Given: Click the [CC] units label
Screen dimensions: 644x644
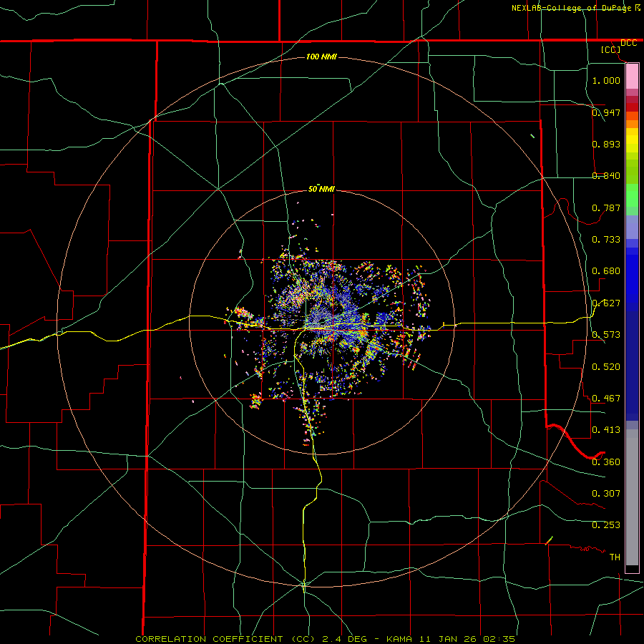Looking at the screenshot, I should 610,49.
